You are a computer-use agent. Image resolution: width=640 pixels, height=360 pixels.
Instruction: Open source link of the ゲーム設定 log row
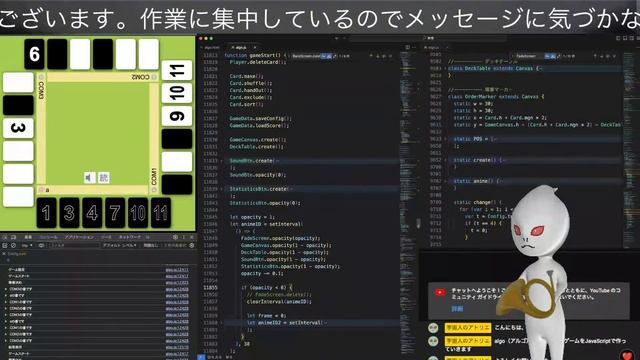pyautogui.click(x=177, y=270)
